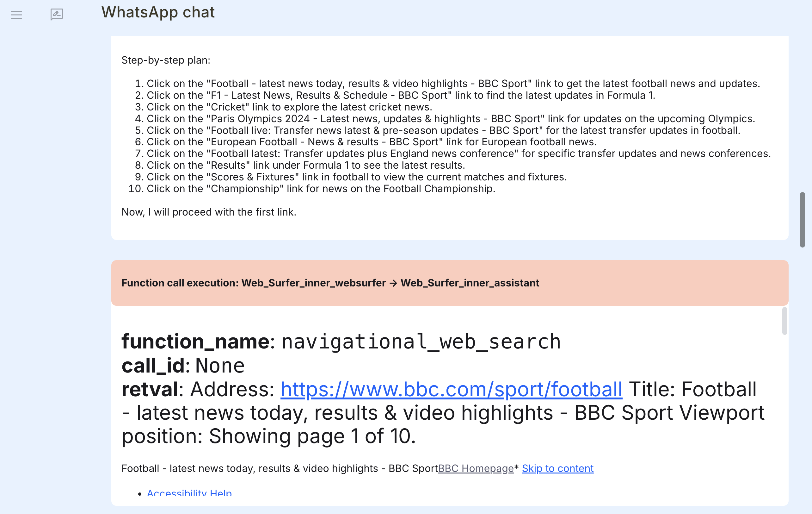The height and width of the screenshot is (514, 812).
Task: Click the WhatsApp chat title
Action: (x=158, y=13)
